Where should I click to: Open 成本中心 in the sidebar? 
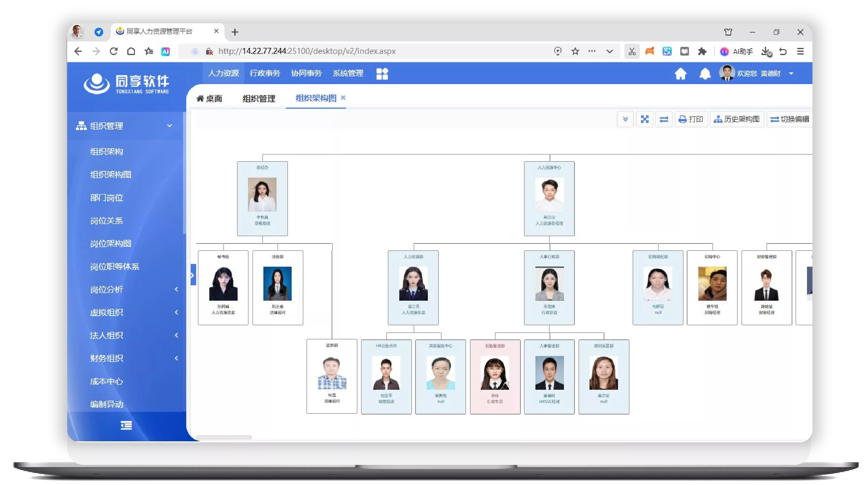point(106,381)
